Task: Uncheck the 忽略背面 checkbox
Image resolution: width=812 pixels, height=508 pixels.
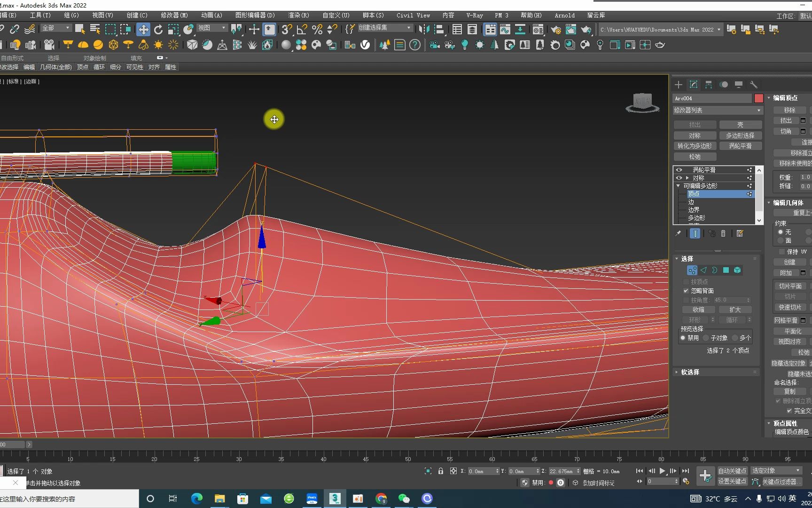Action: click(686, 291)
